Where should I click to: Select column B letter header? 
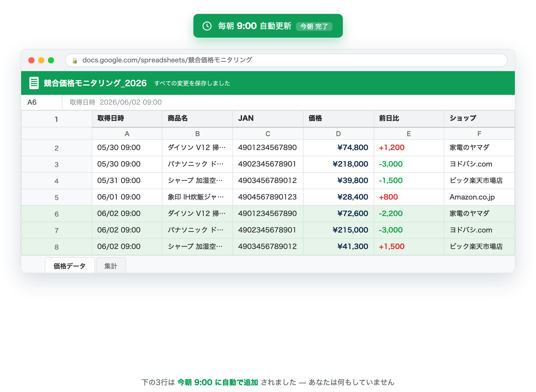(197, 134)
